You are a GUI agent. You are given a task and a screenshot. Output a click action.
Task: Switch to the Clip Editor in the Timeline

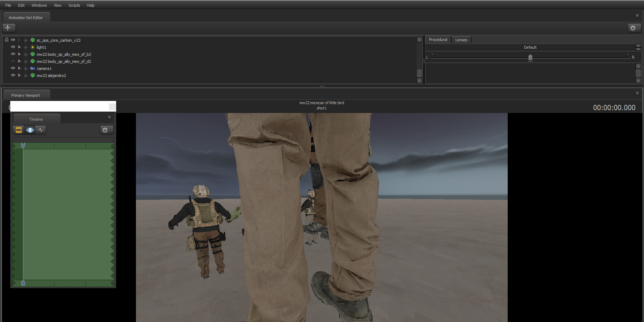tap(18, 130)
